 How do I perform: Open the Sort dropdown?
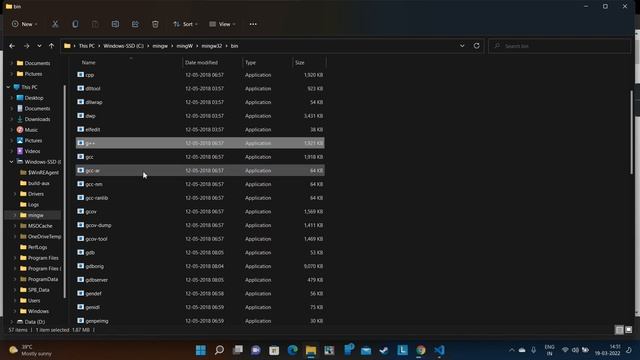[185, 24]
